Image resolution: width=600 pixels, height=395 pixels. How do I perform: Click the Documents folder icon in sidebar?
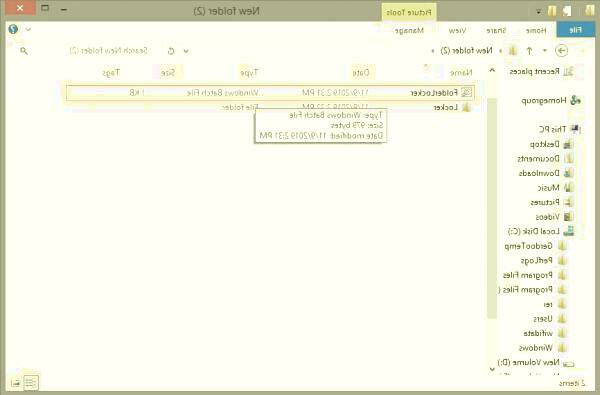tap(569, 158)
